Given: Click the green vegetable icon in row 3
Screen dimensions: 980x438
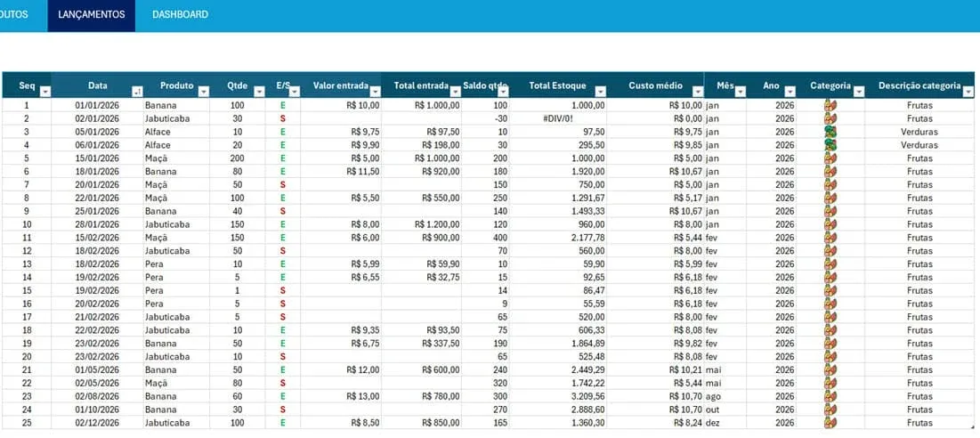Looking at the screenshot, I should click(x=830, y=132).
